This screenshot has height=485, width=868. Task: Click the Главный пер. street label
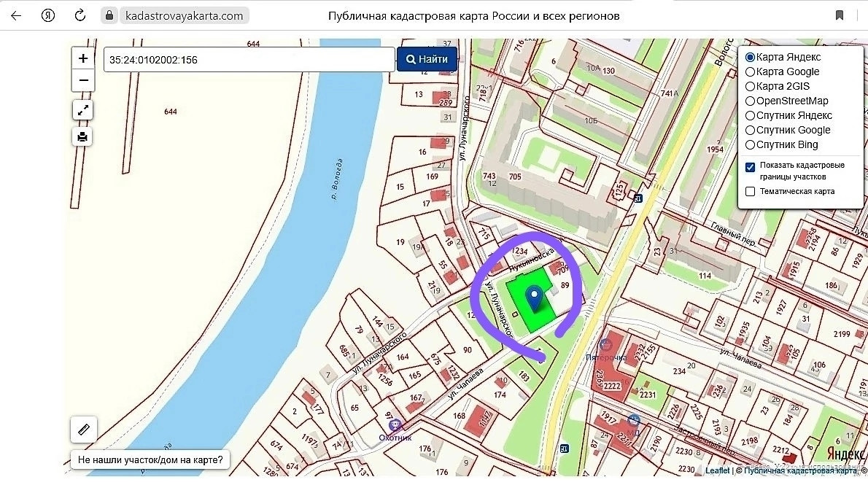[734, 236]
